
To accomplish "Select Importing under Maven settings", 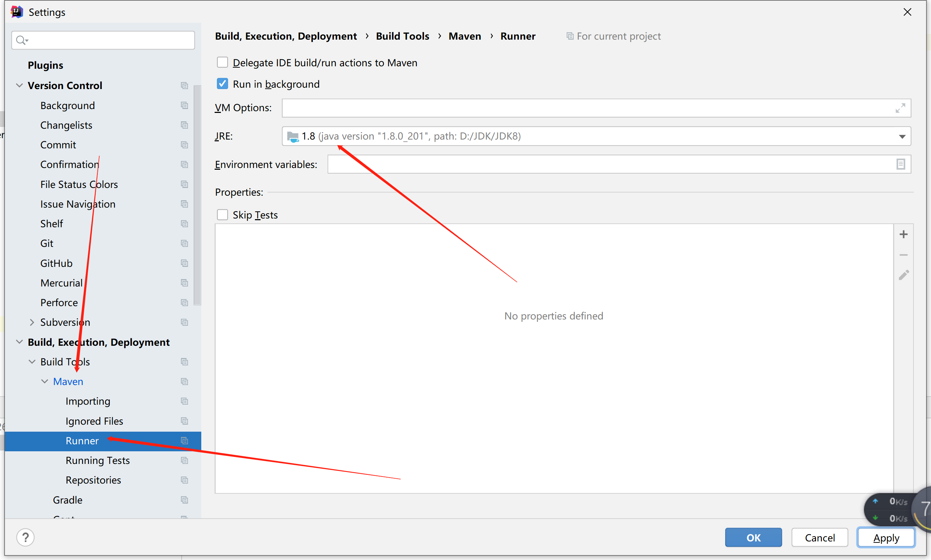I will click(x=88, y=401).
